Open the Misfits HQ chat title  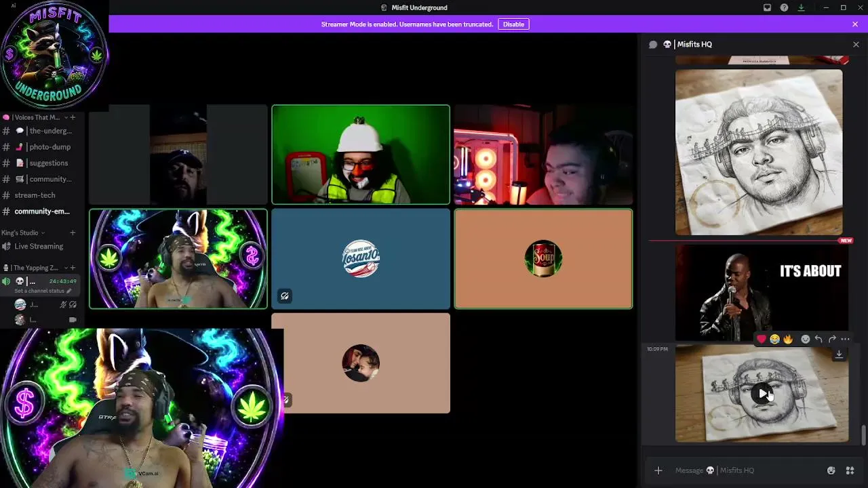688,44
